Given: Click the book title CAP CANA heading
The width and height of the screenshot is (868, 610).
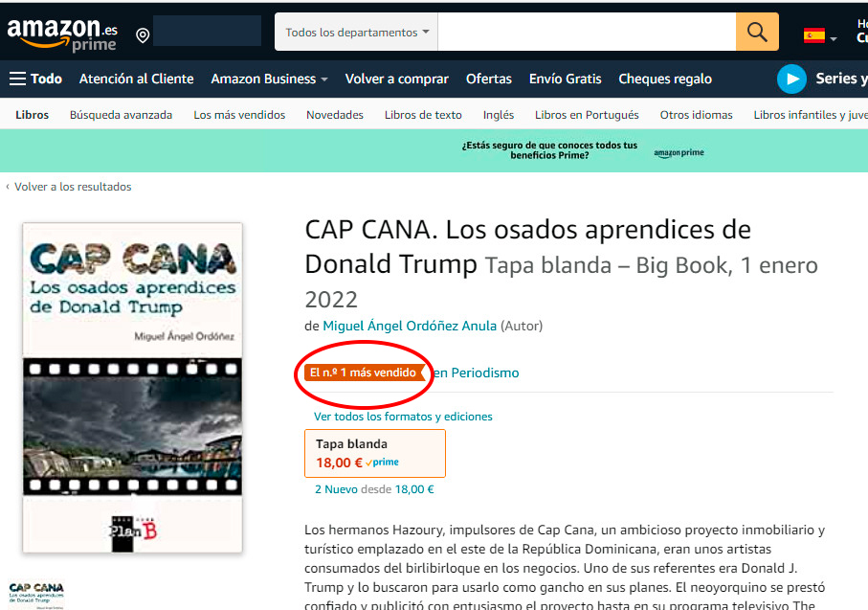Looking at the screenshot, I should point(527,246).
